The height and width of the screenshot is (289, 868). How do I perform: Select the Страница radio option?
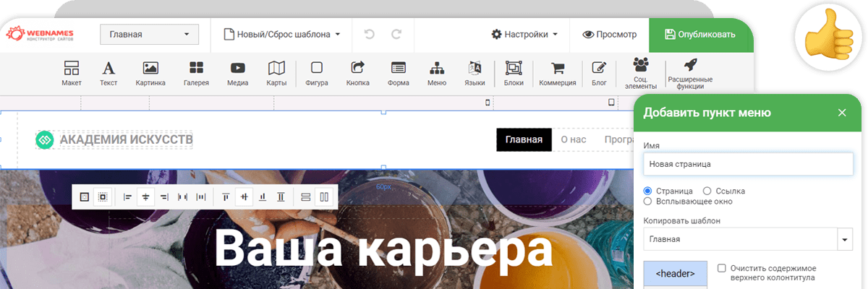pyautogui.click(x=648, y=191)
